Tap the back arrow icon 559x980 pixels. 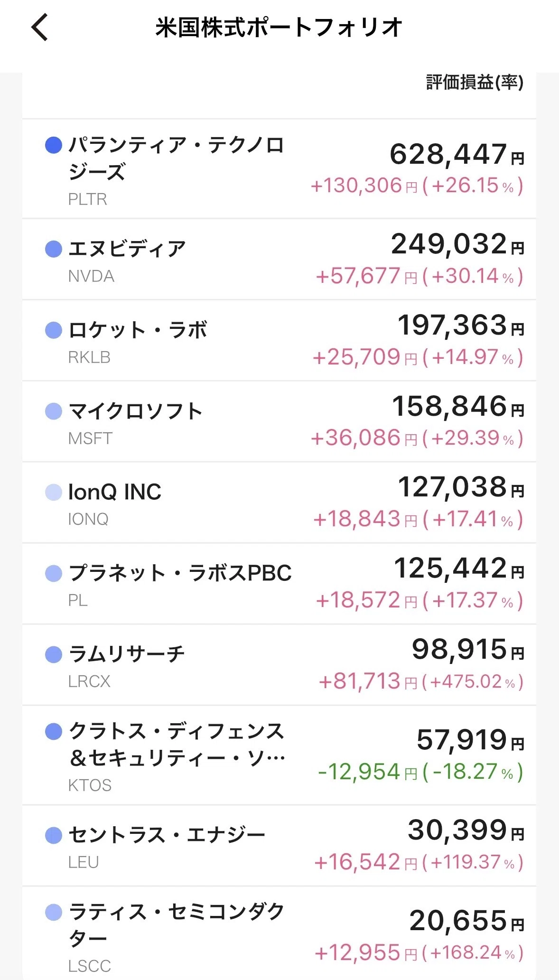[x=40, y=27]
